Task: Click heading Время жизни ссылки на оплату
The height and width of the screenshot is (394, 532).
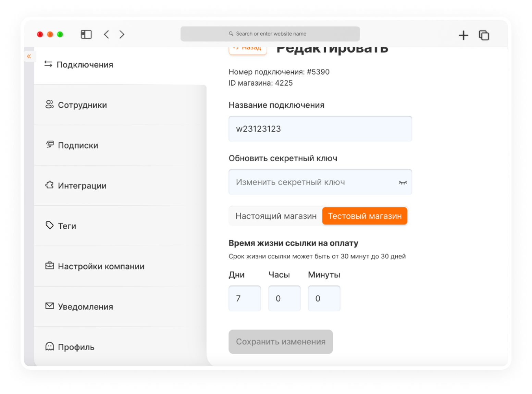Action: [x=293, y=243]
